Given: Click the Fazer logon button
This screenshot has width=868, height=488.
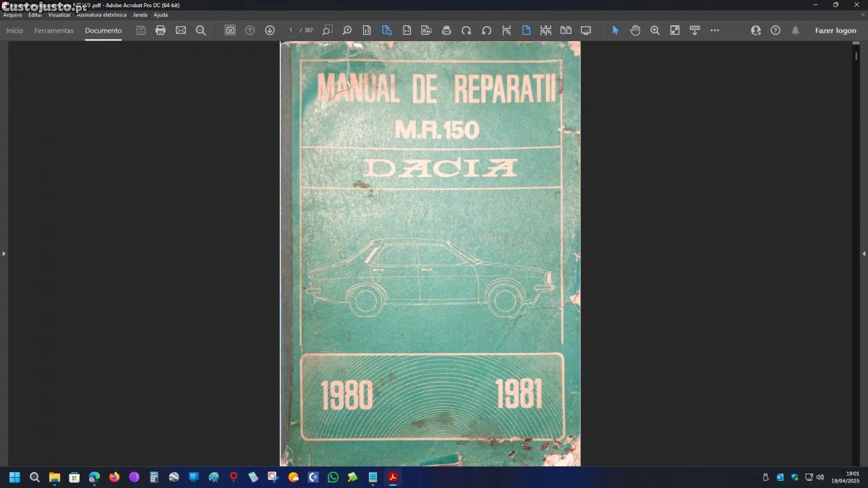Looking at the screenshot, I should point(835,30).
